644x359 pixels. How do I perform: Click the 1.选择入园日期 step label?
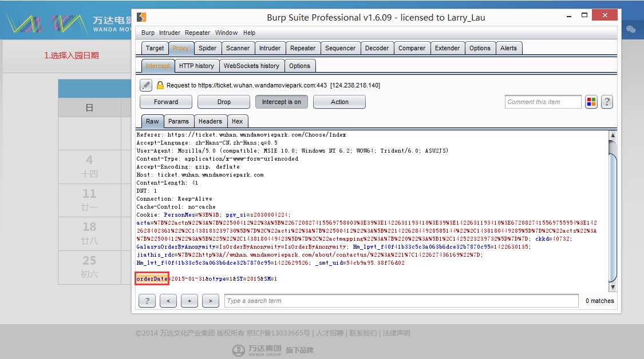click(72, 55)
